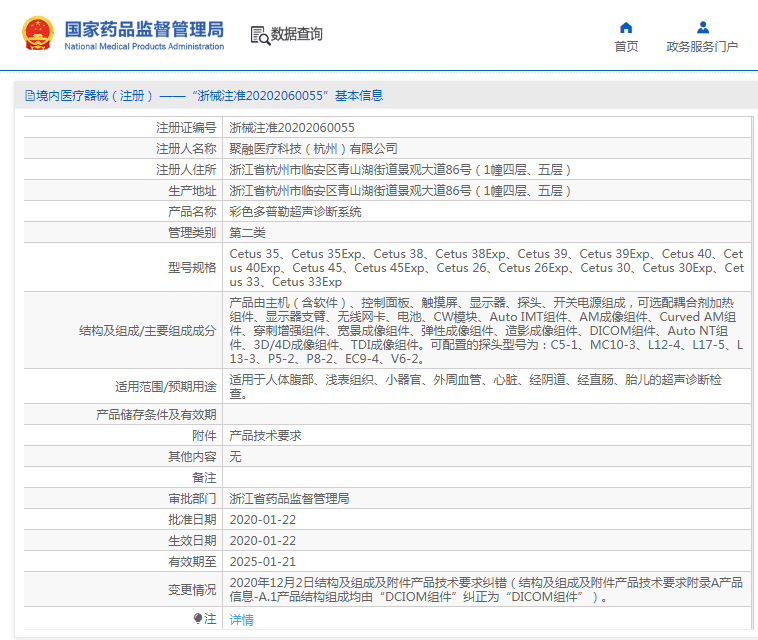This screenshot has width=758, height=640.
Task: Click the registrant name 聚融医疗科技 cell
Action: click(x=313, y=149)
